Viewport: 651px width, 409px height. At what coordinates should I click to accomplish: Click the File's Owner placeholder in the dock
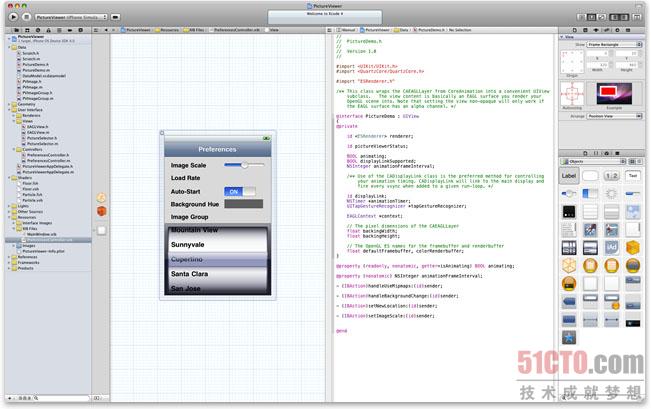pyautogui.click(x=101, y=198)
